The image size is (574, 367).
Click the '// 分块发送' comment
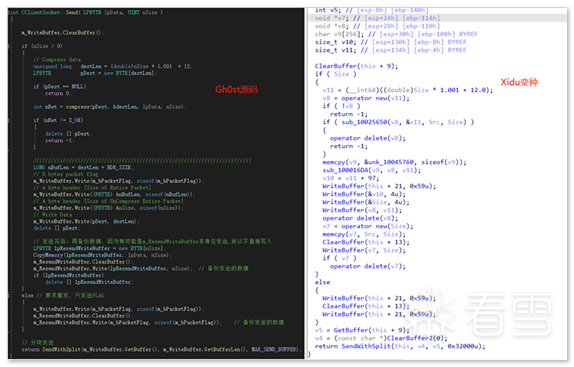point(37,342)
